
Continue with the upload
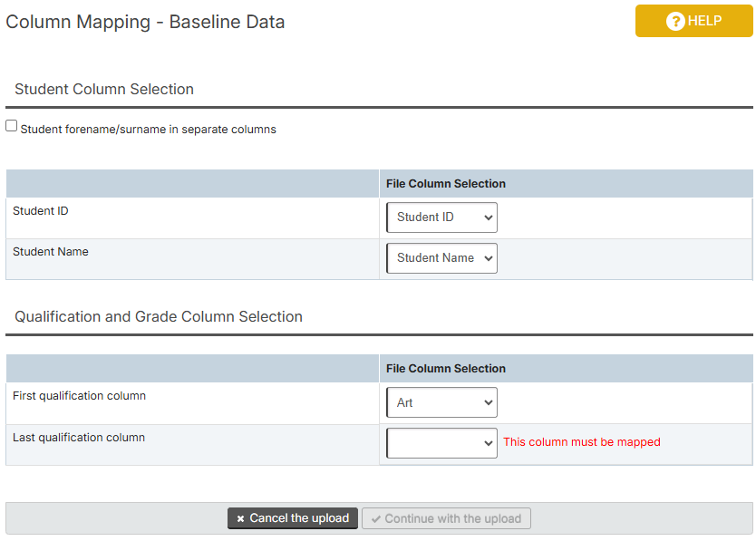(447, 518)
